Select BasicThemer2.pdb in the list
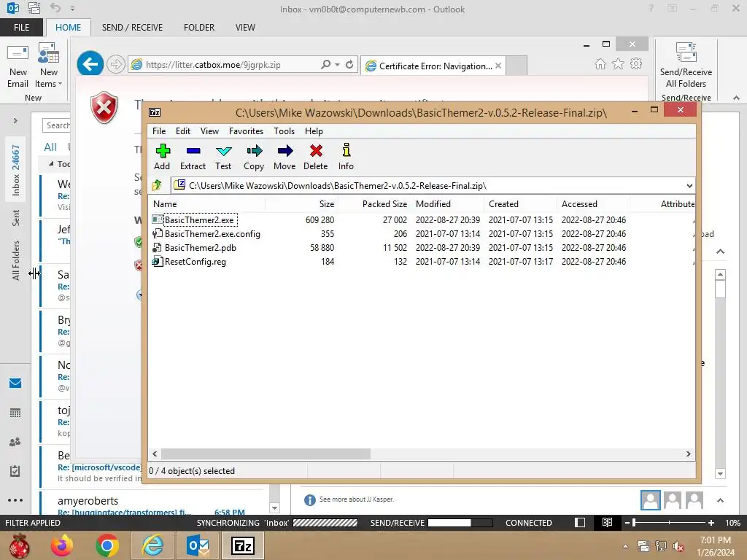Image resolution: width=747 pixels, height=560 pixels. (194, 248)
